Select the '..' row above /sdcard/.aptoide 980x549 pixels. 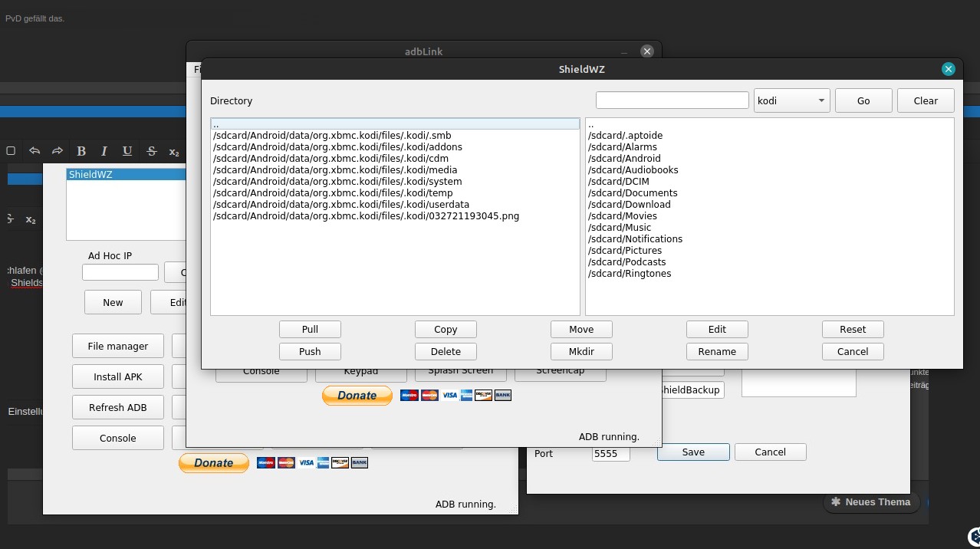click(769, 124)
